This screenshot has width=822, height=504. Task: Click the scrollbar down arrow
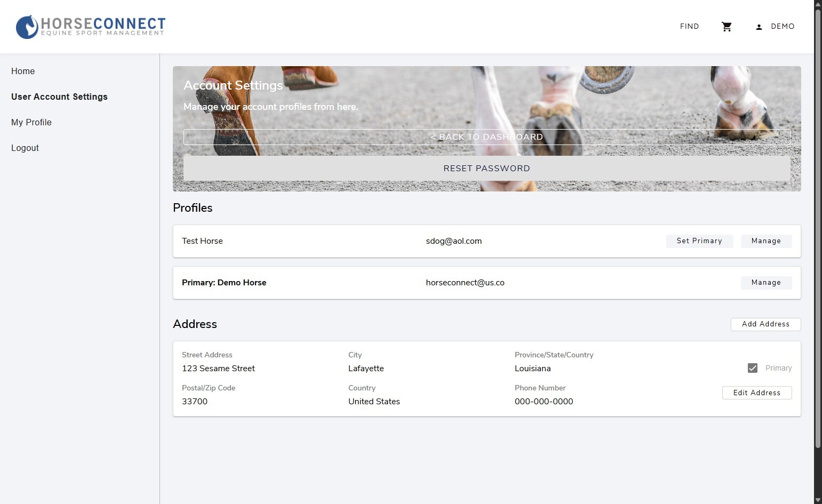click(x=818, y=500)
